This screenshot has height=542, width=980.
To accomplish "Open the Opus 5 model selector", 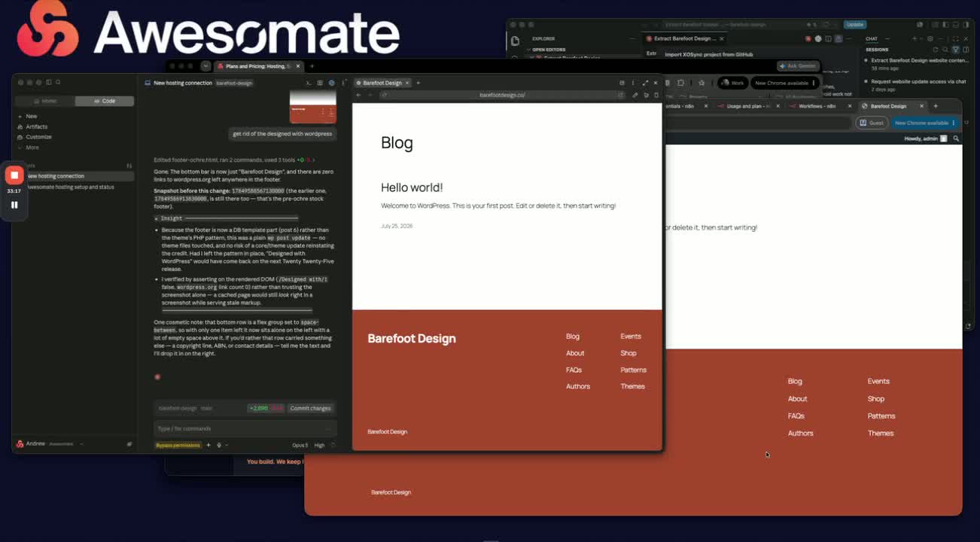I will tap(300, 445).
